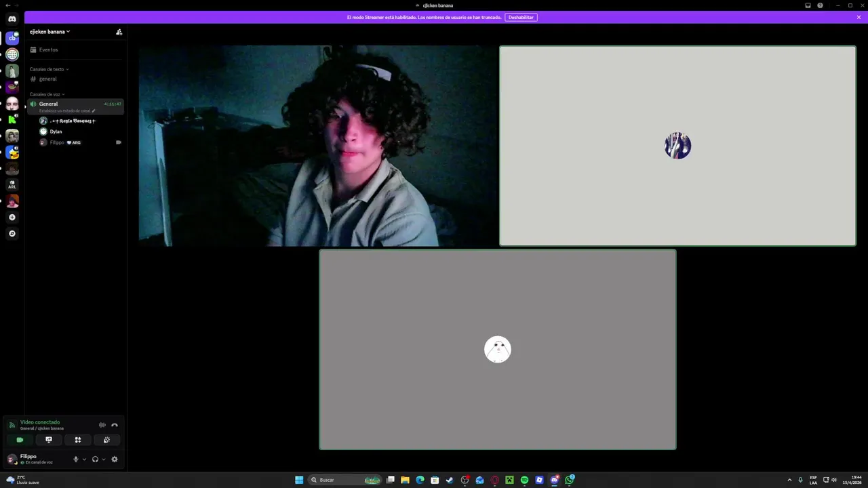Dismiss Streamer mode banner

(859, 17)
